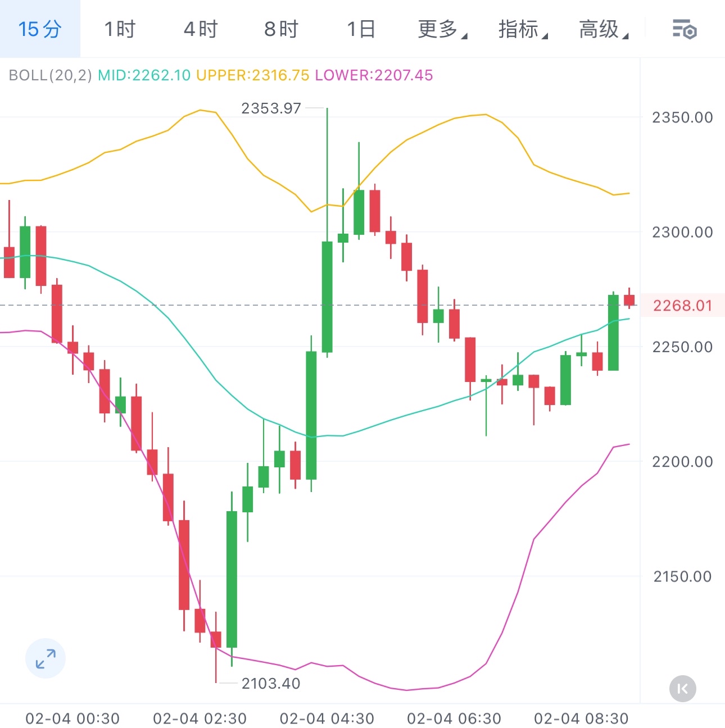This screenshot has width=725, height=728.
Task: Jump to latest candle with arrow button
Action: click(x=683, y=689)
